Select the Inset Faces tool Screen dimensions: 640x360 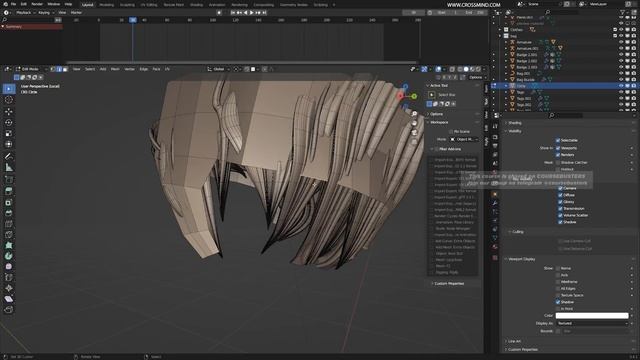coord(9,202)
